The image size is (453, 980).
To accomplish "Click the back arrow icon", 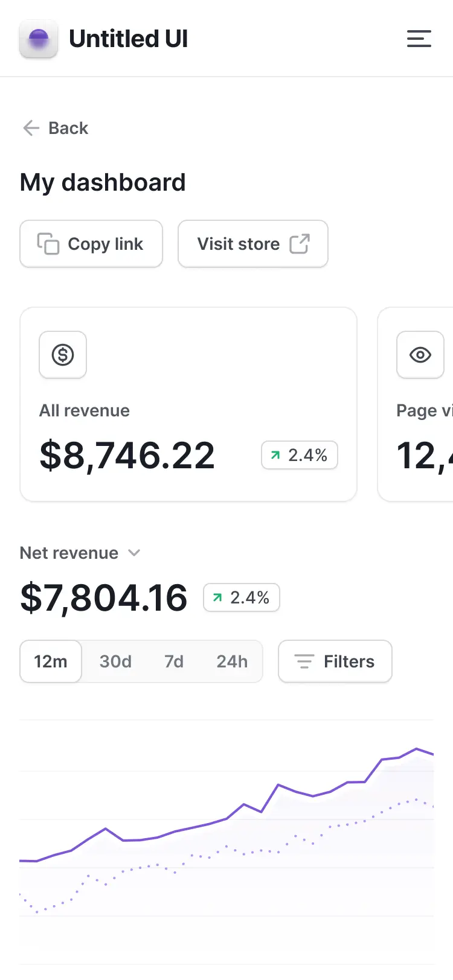I will pyautogui.click(x=31, y=128).
